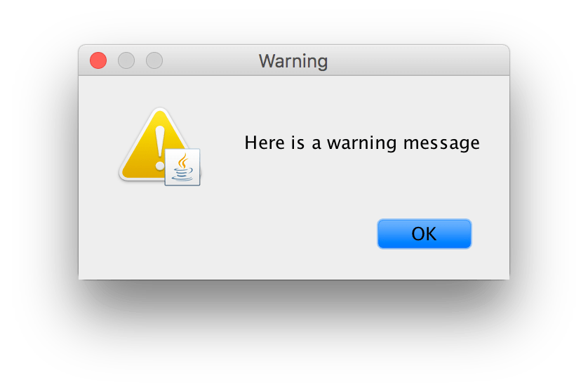Viewport: 588px width, 392px height.
Task: Click the word "message" in the dialog text
Action: [x=441, y=144]
